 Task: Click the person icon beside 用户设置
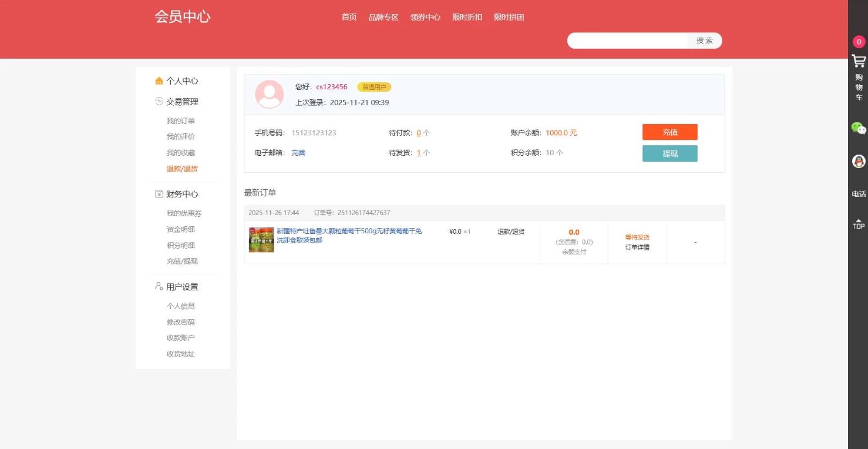(x=157, y=286)
